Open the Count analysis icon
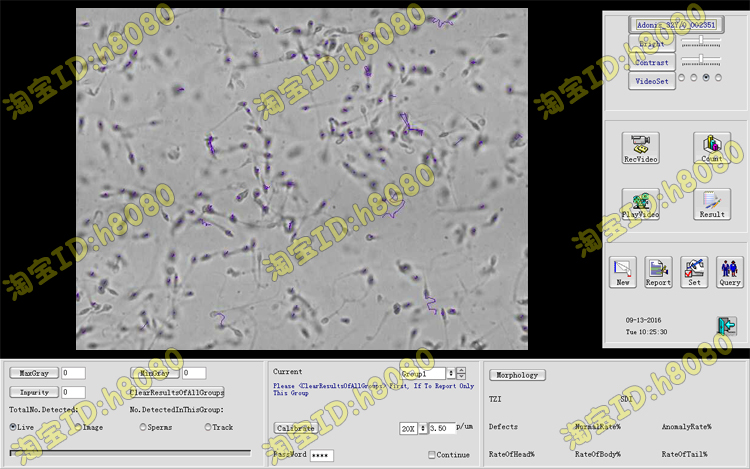Image resolution: width=750 pixels, height=469 pixels. 712,148
